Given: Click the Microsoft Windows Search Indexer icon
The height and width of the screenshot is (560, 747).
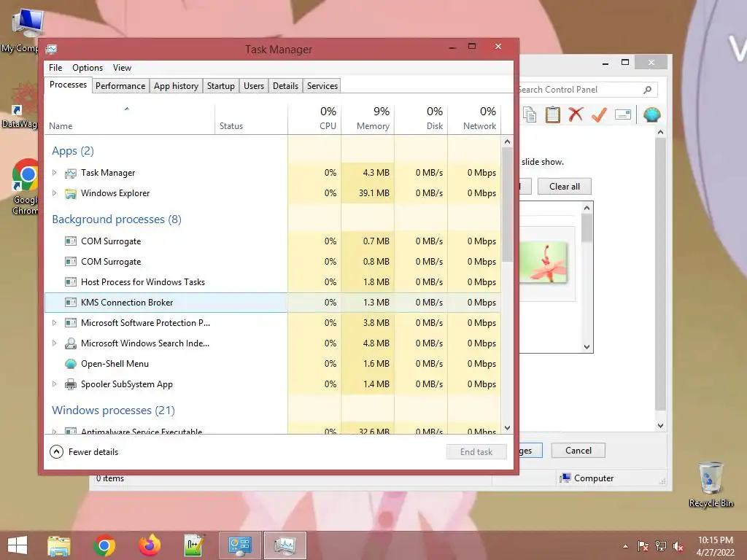Looking at the screenshot, I should (x=71, y=343).
